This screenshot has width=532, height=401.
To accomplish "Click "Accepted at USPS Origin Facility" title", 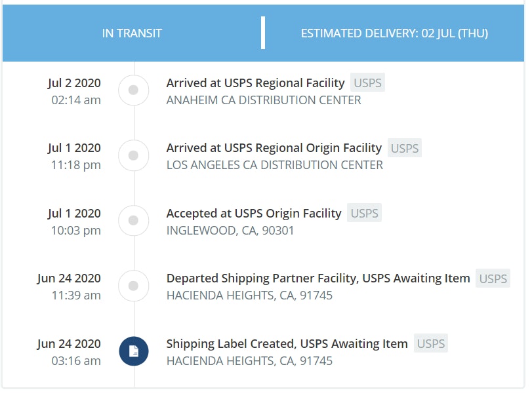I will pos(254,213).
